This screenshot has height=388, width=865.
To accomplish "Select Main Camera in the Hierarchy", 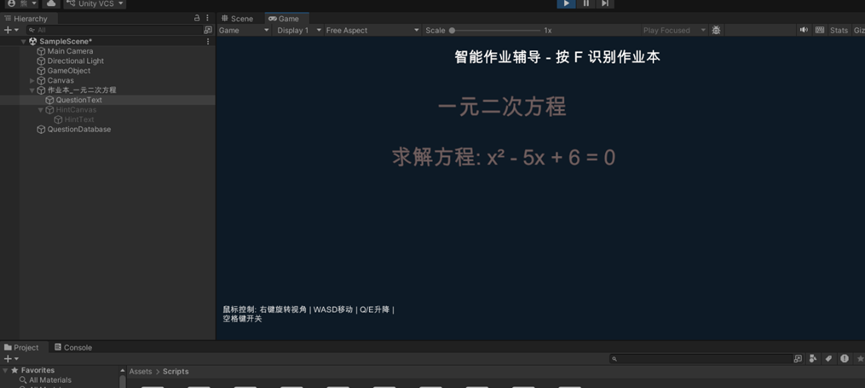I will [x=70, y=51].
